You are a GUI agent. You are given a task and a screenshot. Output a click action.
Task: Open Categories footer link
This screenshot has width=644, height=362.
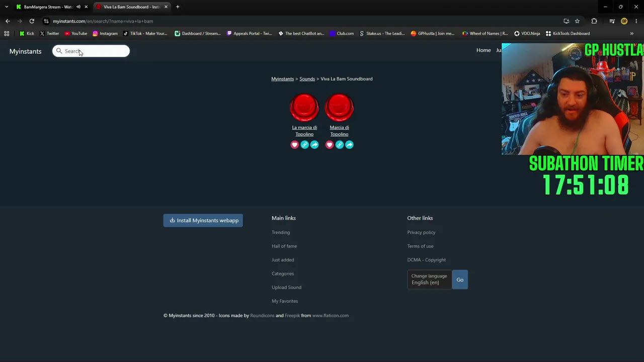point(283,274)
